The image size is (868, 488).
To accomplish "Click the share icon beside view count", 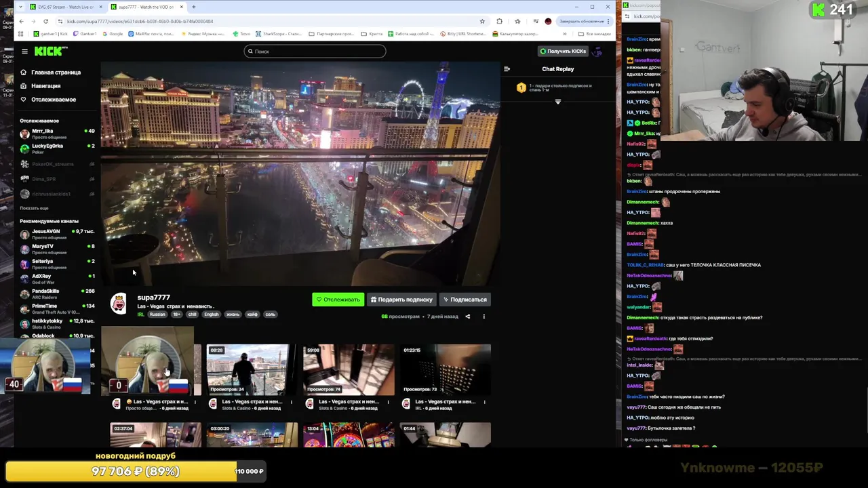I will pyautogui.click(x=467, y=317).
